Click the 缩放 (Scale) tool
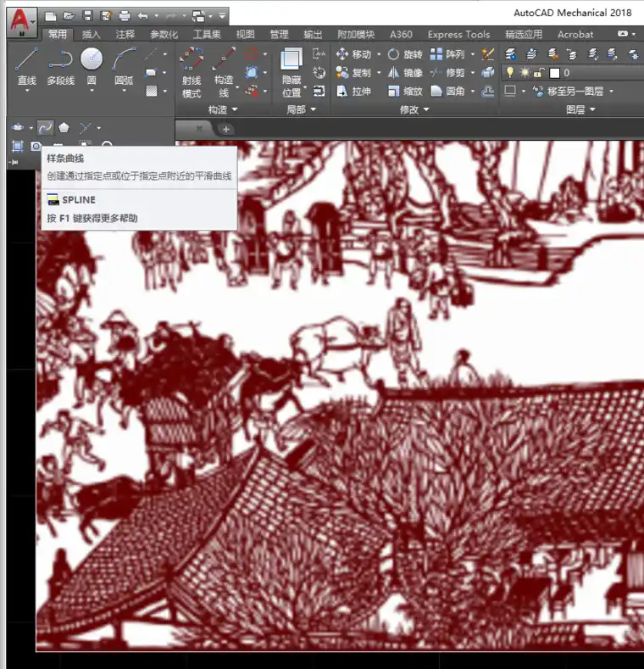Image resolution: width=644 pixels, height=669 pixels. point(405,92)
